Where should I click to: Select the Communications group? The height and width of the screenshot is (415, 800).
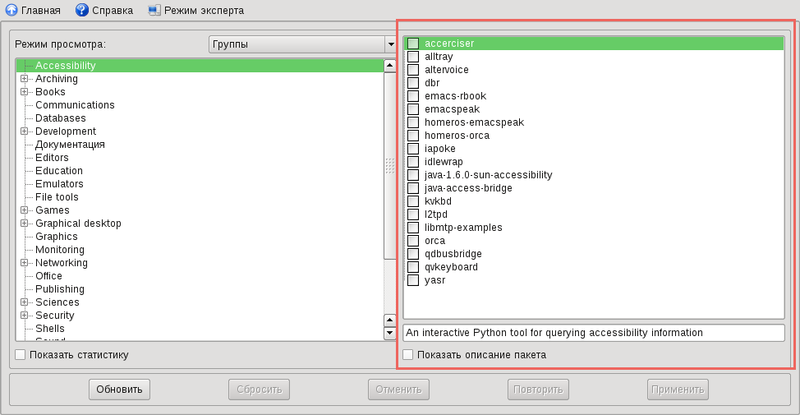(x=75, y=105)
